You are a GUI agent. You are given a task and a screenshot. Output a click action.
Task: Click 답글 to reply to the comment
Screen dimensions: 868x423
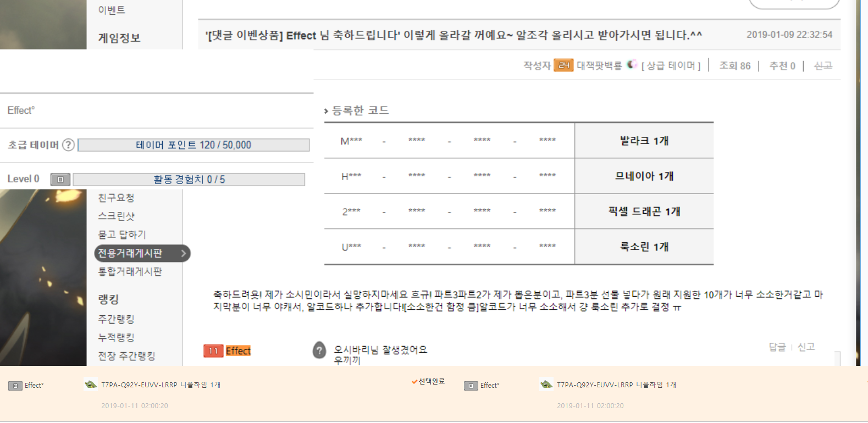777,347
